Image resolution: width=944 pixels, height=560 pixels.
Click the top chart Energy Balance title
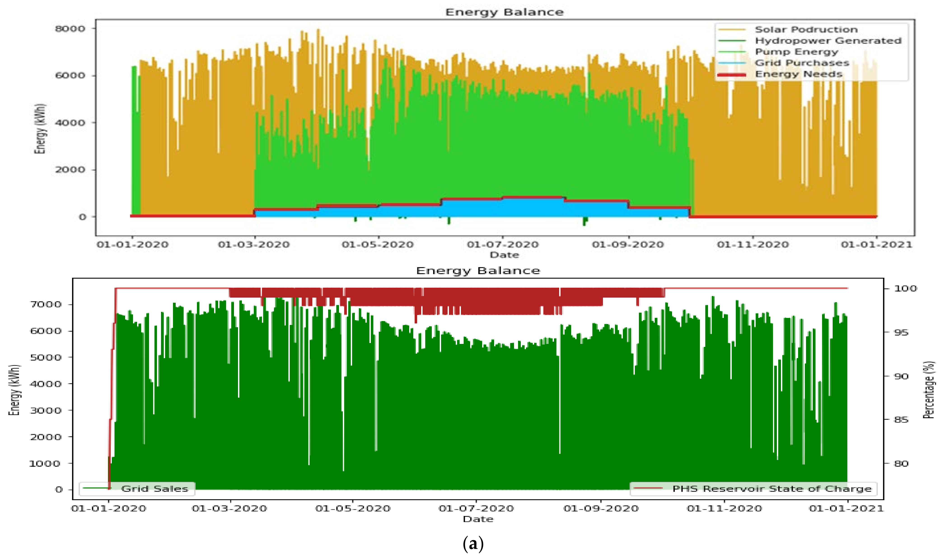pyautogui.click(x=505, y=12)
